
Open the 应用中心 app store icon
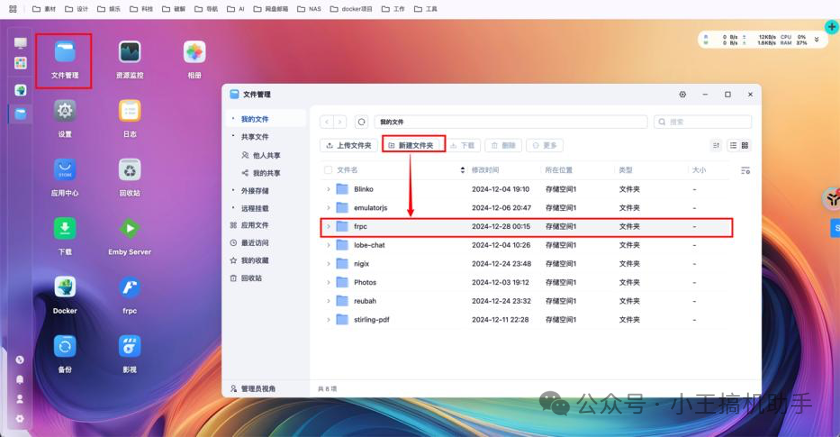(x=65, y=170)
